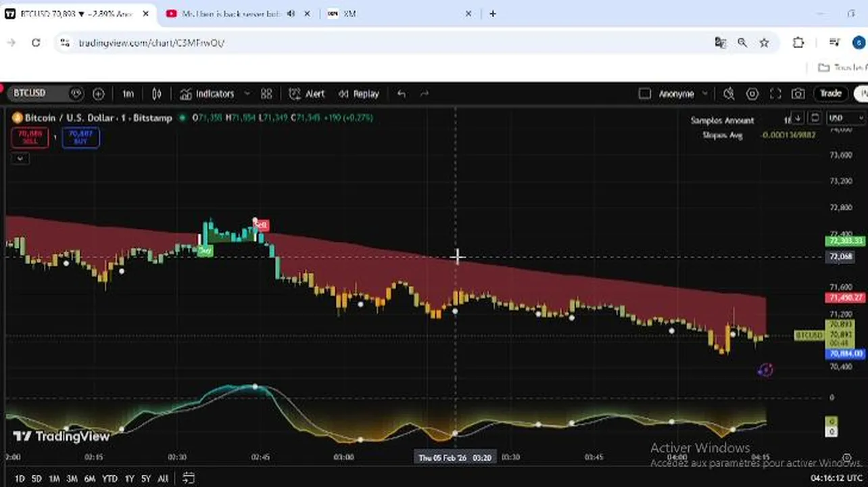
Task: Open a new browser tab
Action: point(493,14)
